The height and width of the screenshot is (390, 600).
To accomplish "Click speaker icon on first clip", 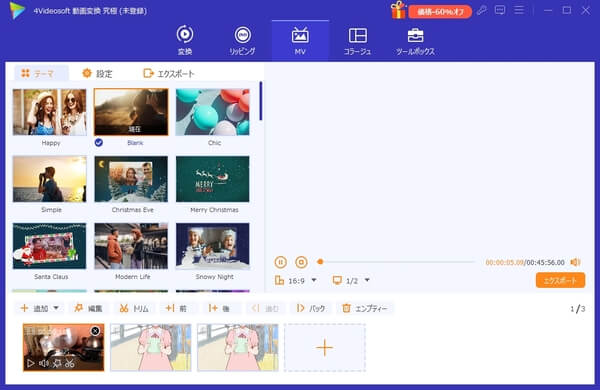I will click(x=44, y=363).
